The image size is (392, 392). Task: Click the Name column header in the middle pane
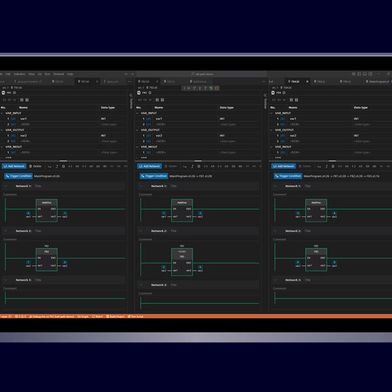[159, 108]
